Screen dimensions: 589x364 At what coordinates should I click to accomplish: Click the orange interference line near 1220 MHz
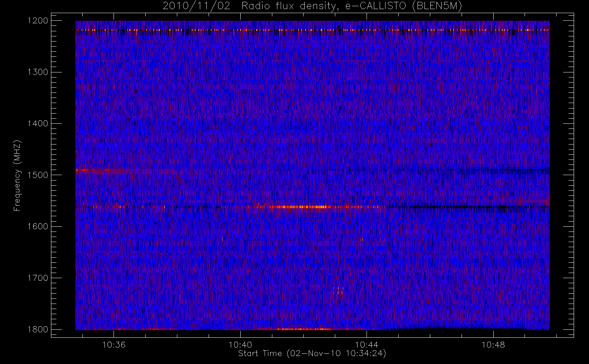312,30
